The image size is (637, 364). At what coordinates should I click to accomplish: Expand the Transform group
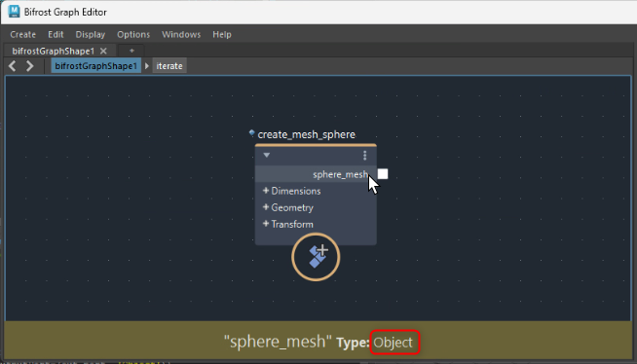266,224
